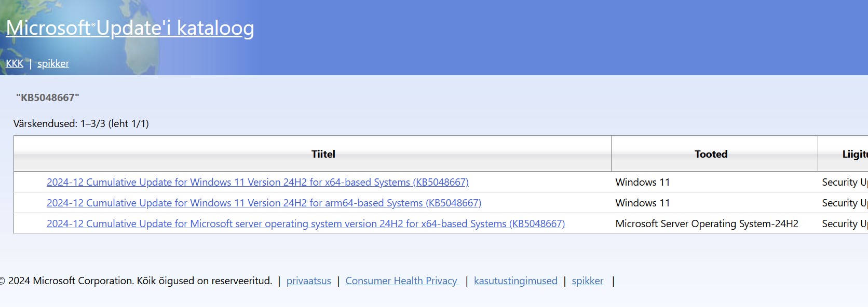
Task: Sort table by Tooted column header
Action: coord(711,154)
